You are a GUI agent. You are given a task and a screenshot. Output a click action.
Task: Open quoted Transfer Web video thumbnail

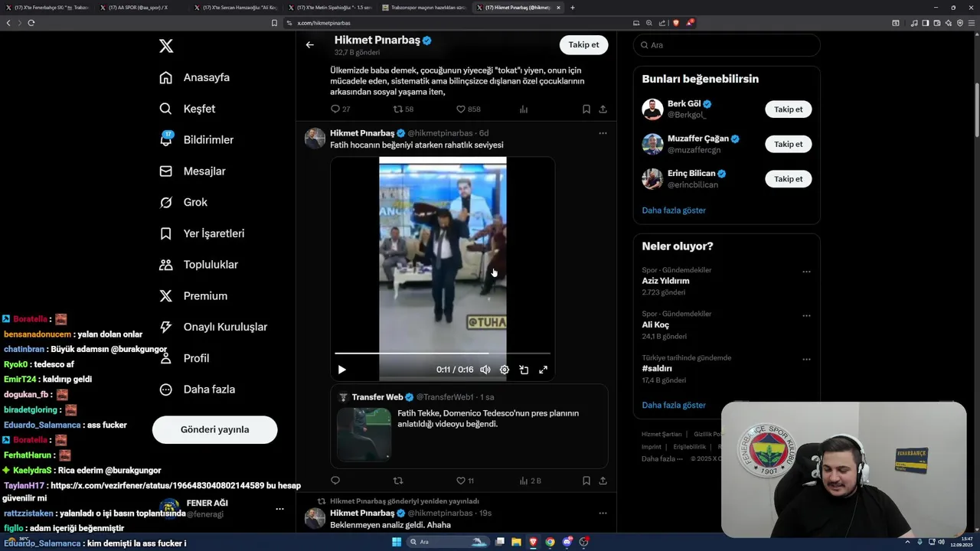click(364, 435)
